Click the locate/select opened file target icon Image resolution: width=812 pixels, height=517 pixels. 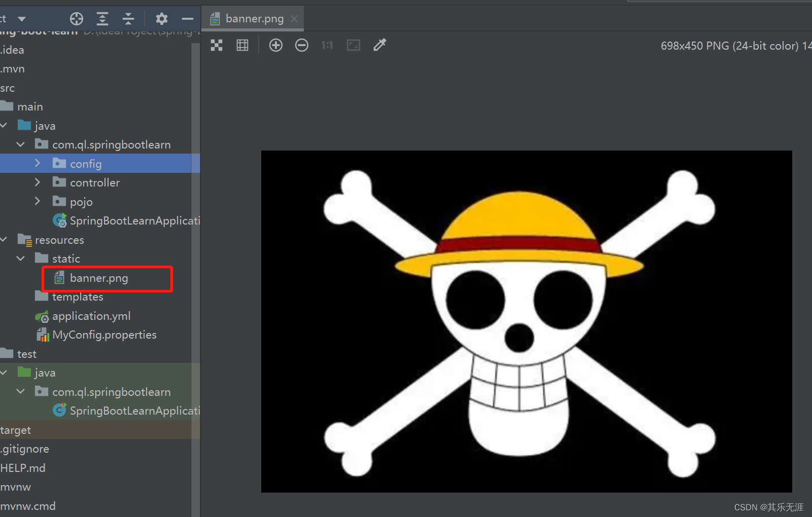click(77, 19)
